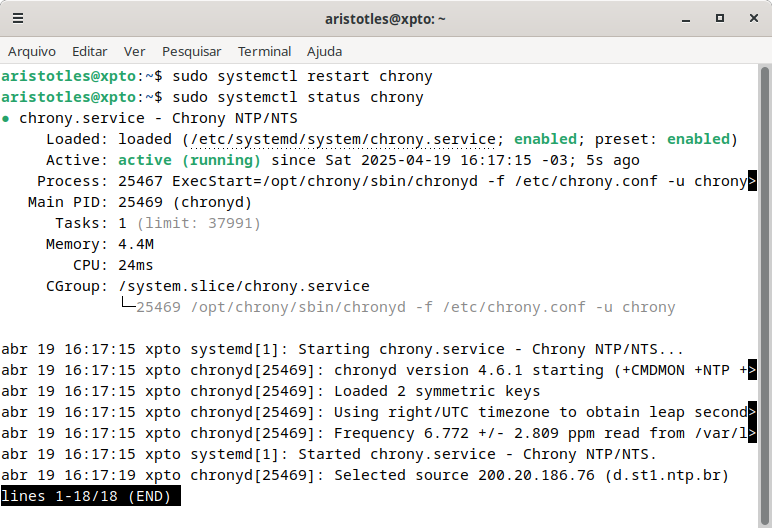Click the green status dot beside chrony.service

point(5,119)
